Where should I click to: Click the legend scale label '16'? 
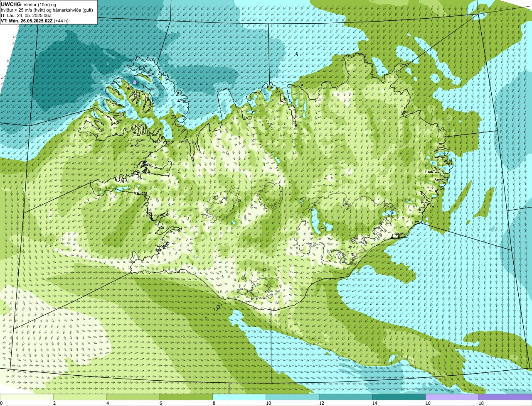pyautogui.click(x=428, y=403)
